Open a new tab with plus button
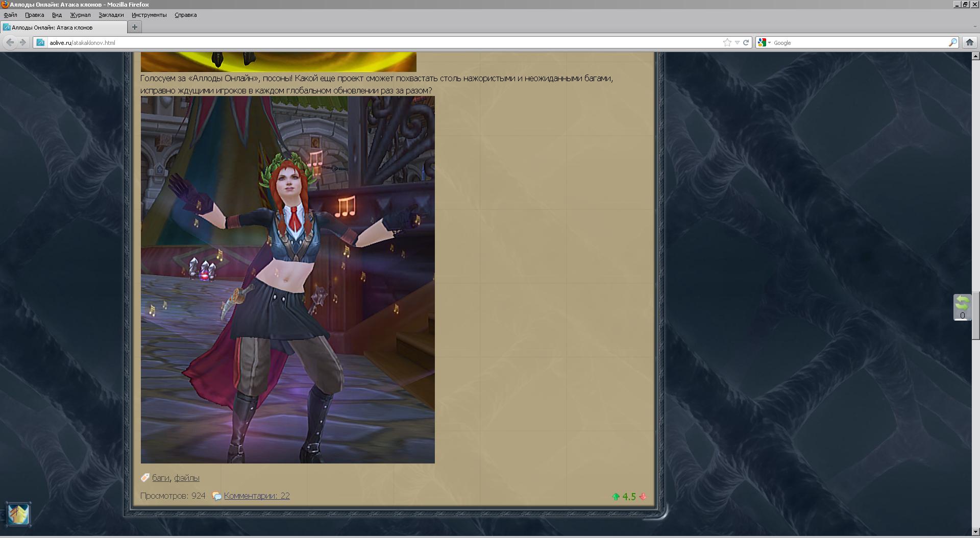 [135, 27]
